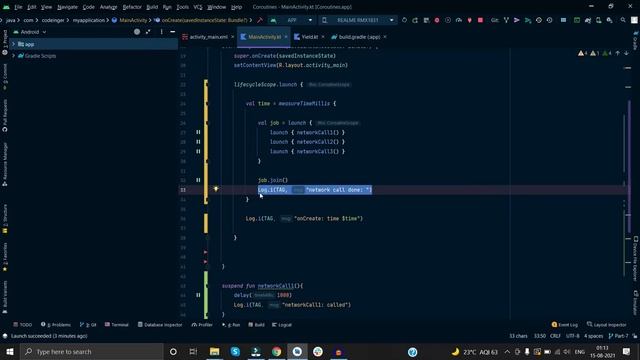Screen dimensions: 640x360
Task: Open File Explorer from taskbar
Action: [214, 351]
